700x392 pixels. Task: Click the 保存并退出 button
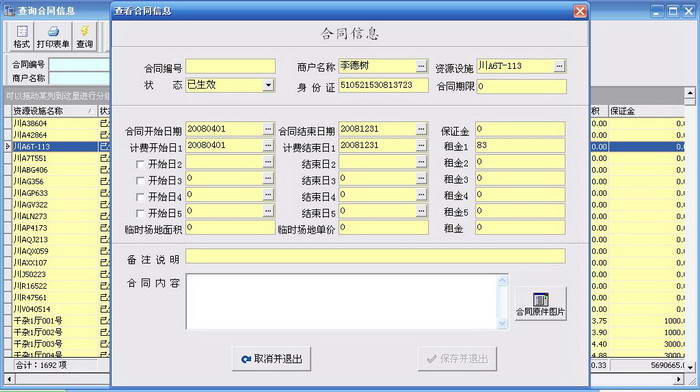point(457,359)
